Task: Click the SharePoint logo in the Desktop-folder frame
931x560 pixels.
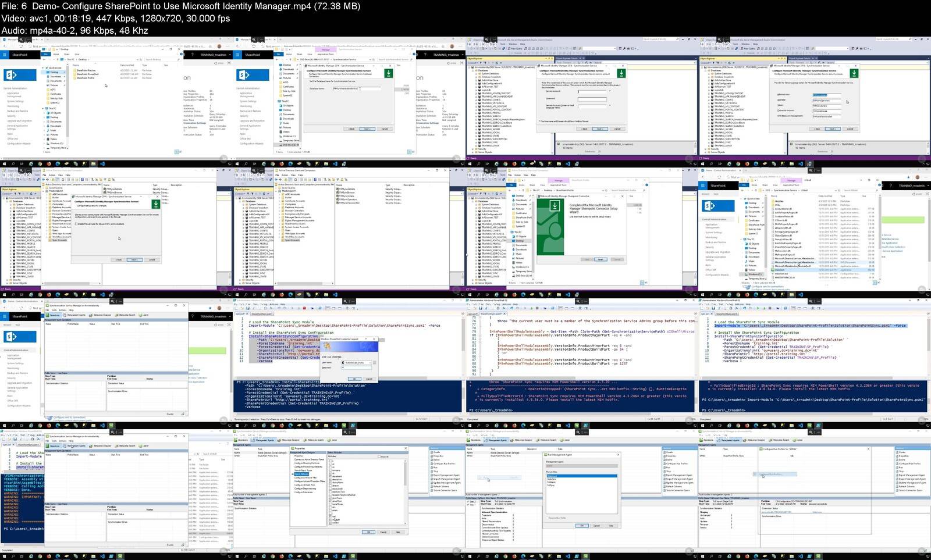Action: [19, 75]
